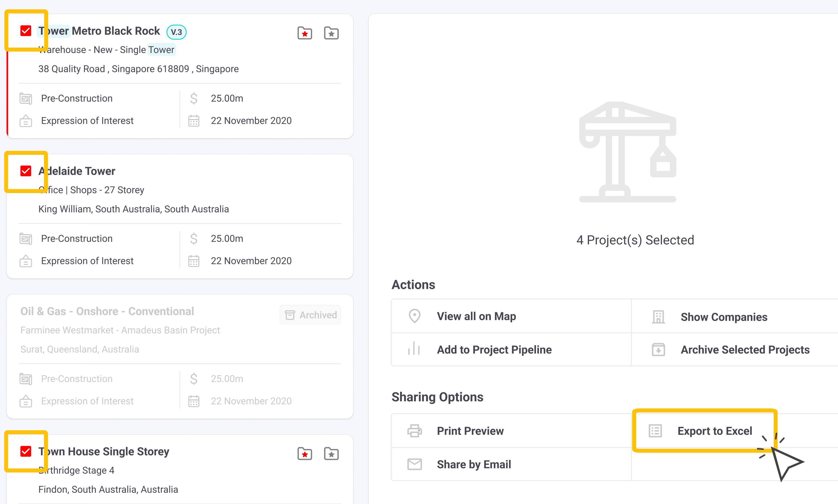Click the building icon beside Show Companies

click(x=658, y=317)
